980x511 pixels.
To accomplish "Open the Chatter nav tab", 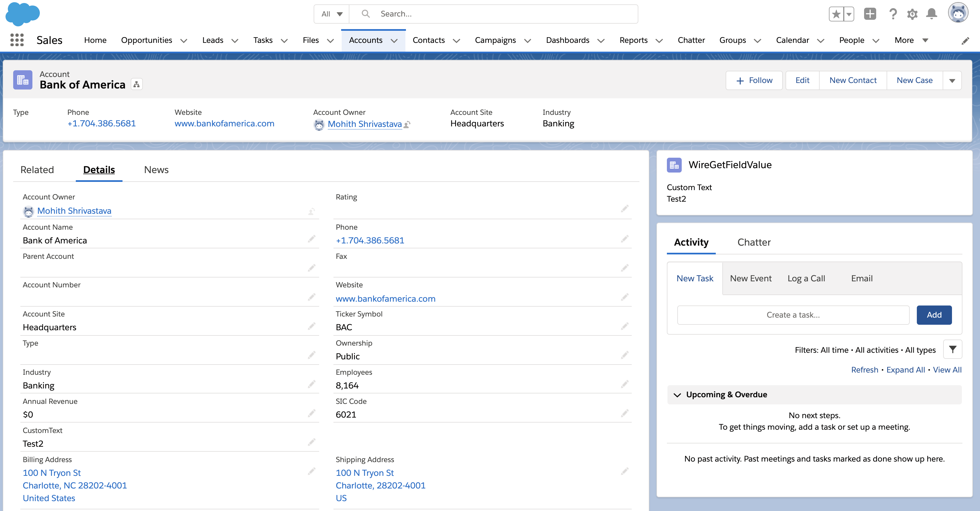I will click(x=691, y=40).
